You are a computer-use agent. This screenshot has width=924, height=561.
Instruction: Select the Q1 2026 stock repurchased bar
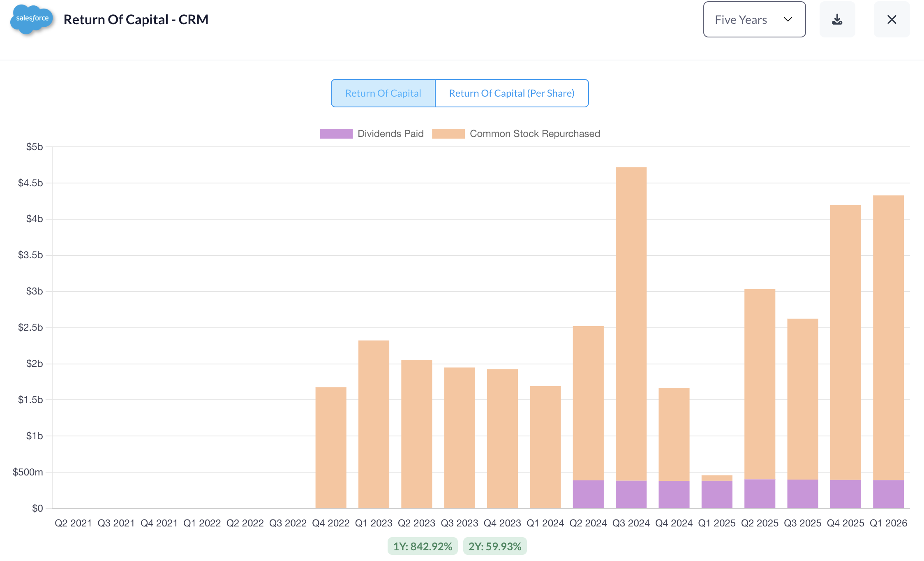tap(888, 337)
